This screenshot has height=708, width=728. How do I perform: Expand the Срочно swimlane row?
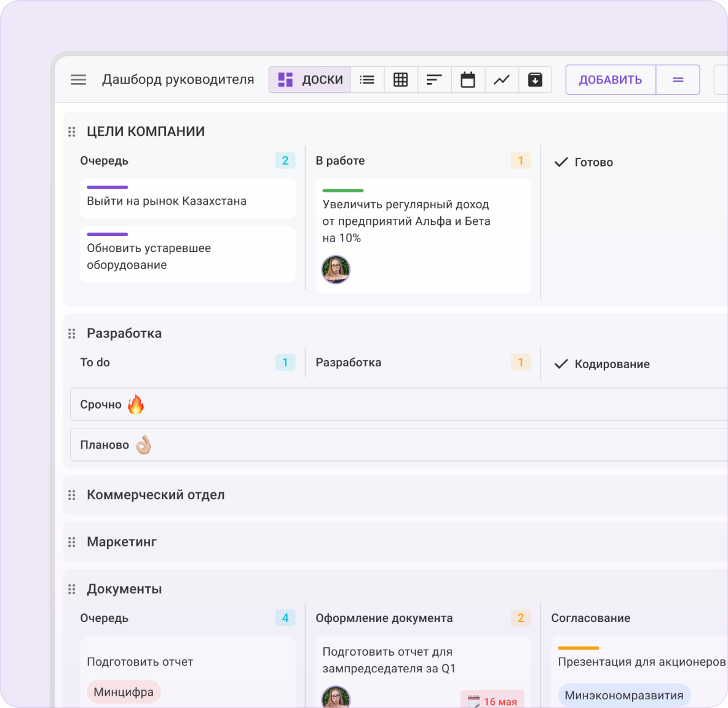point(101,404)
